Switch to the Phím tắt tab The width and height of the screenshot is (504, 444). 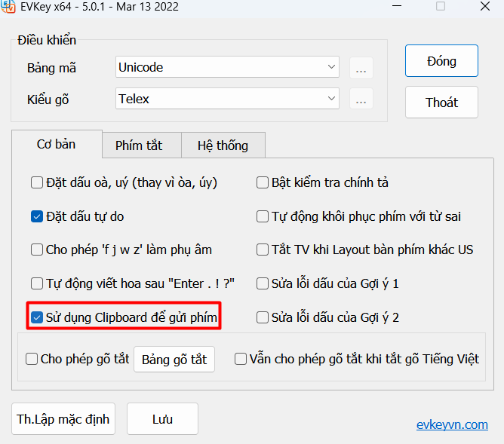[x=139, y=145]
